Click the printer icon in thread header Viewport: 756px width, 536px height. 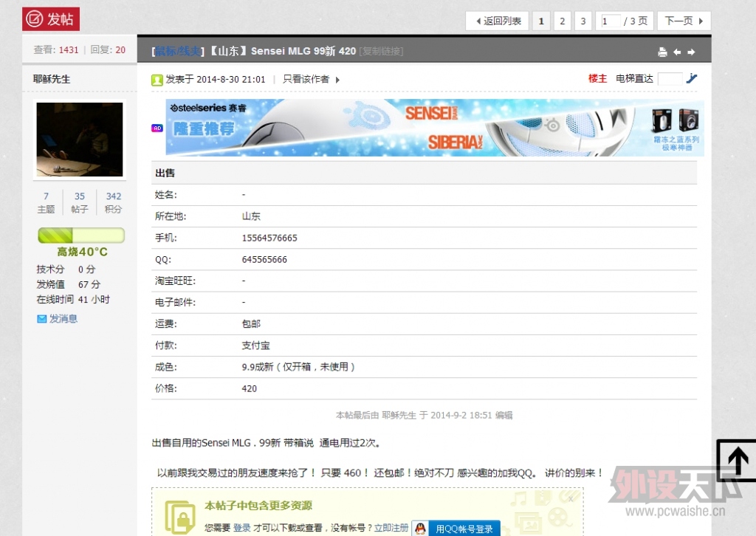click(x=662, y=52)
